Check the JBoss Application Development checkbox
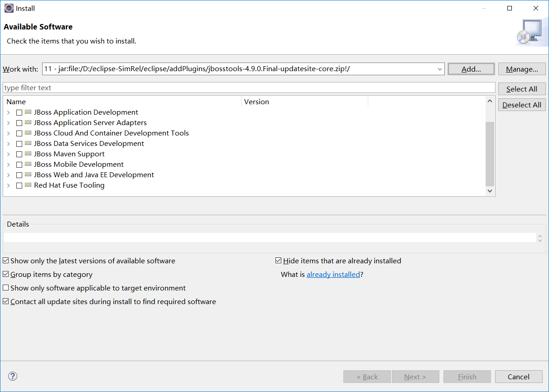The height and width of the screenshot is (392, 549). 19,112
